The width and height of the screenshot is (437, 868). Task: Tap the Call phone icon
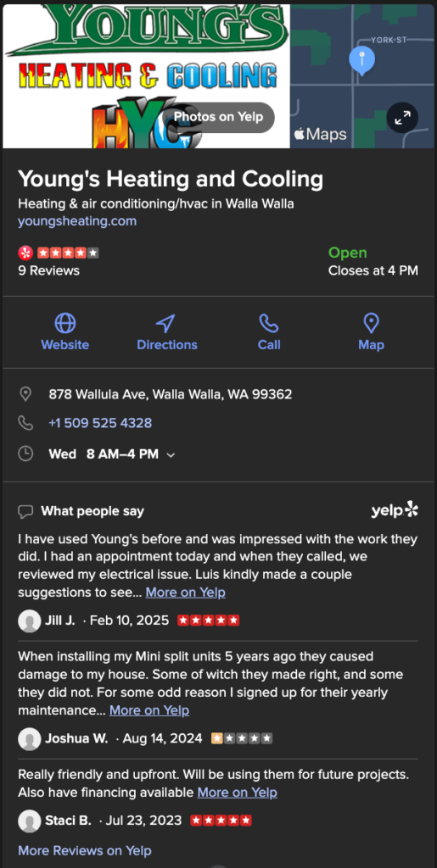coord(269,323)
